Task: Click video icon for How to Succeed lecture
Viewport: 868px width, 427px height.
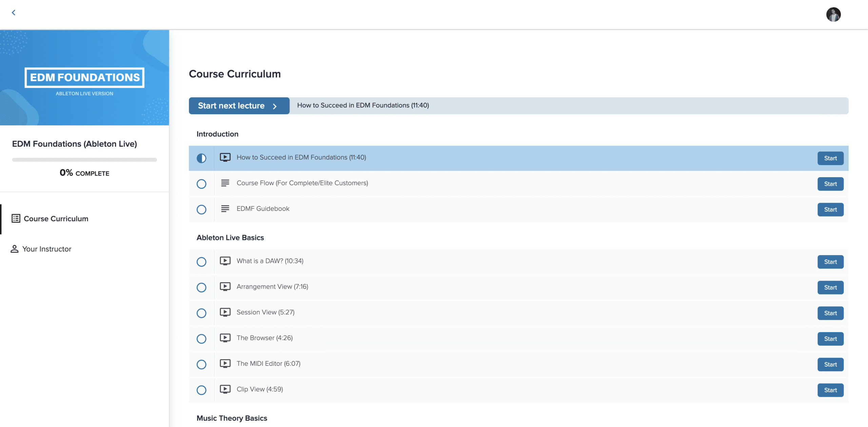Action: coord(225,157)
